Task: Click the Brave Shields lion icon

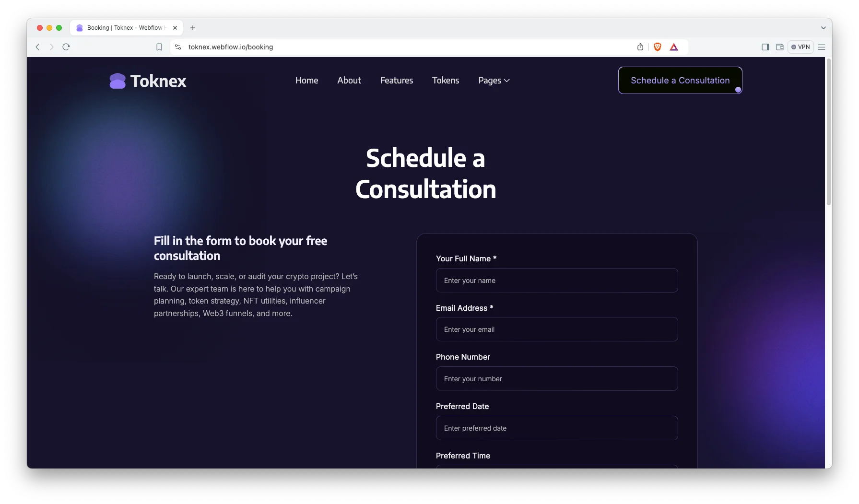Action: point(658,47)
